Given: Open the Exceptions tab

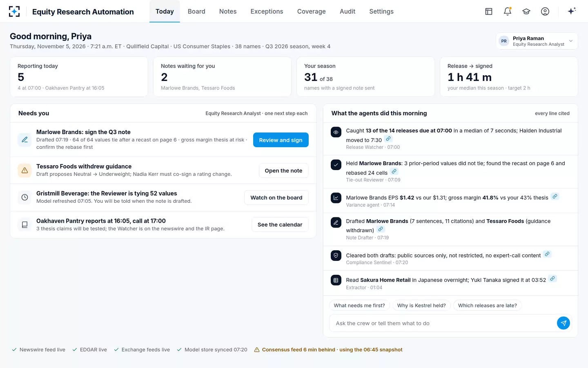Looking at the screenshot, I should point(267,11).
